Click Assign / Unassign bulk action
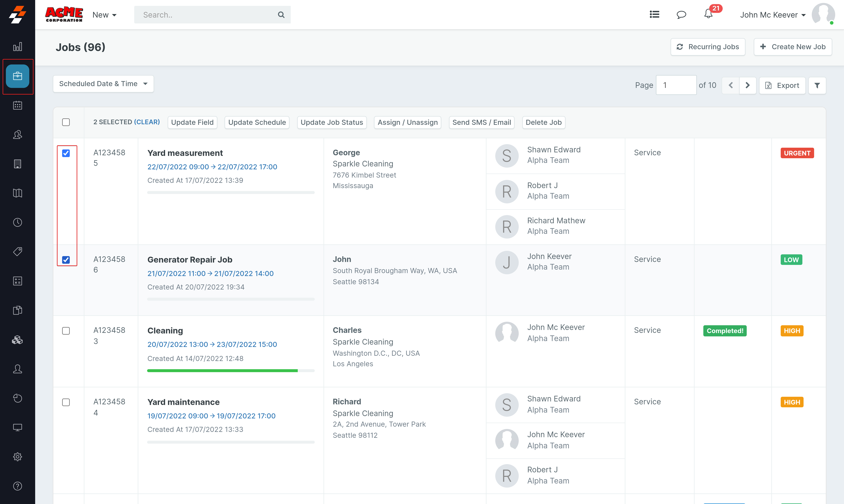The height and width of the screenshot is (504, 844). coord(407,122)
